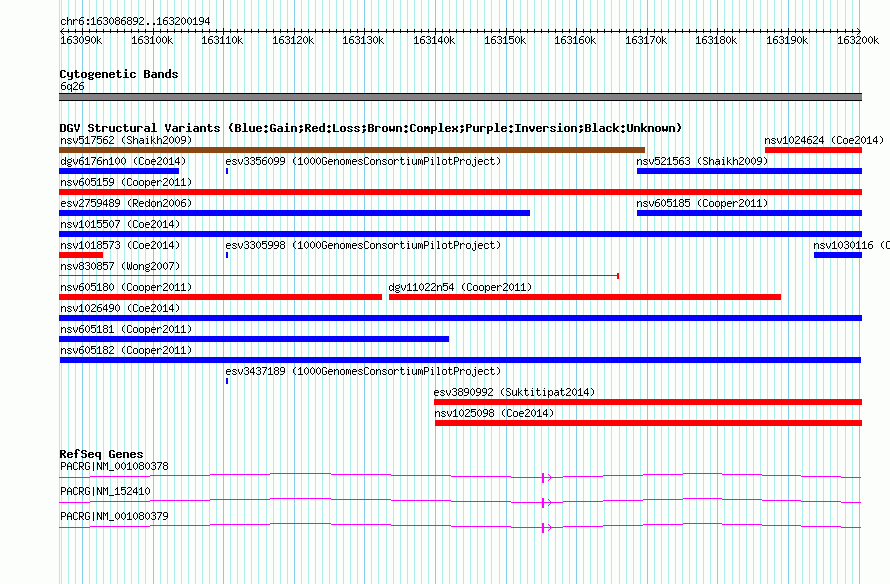Click the red nsv605180 loss bar
This screenshot has height=584, width=890.
click(x=220, y=297)
